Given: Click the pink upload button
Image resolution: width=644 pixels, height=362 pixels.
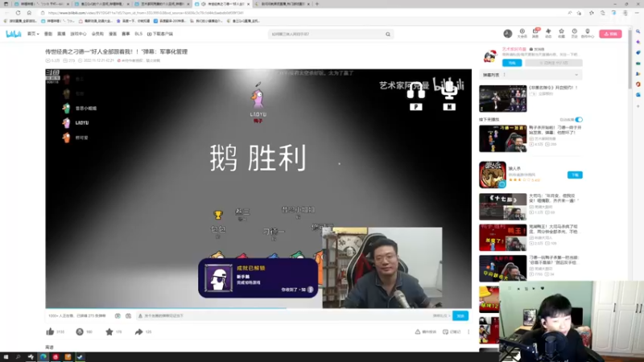Looking at the screenshot, I should tap(610, 34).
